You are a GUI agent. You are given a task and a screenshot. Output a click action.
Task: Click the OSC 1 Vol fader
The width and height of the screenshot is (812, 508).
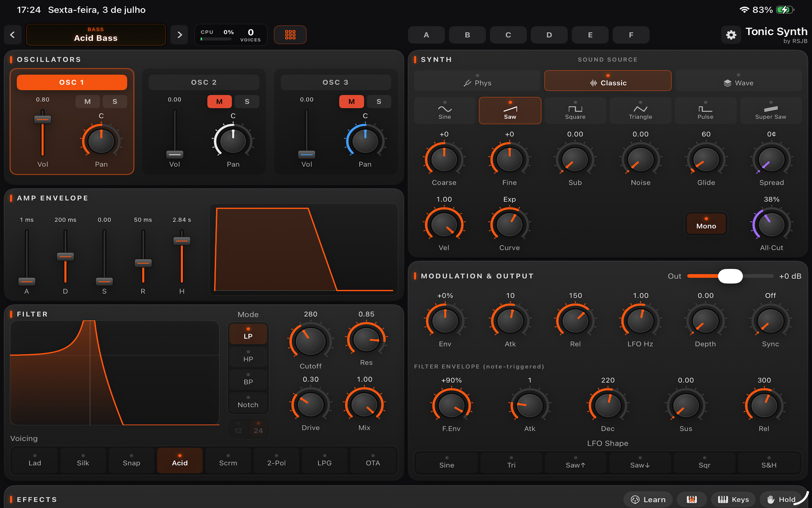(43, 120)
